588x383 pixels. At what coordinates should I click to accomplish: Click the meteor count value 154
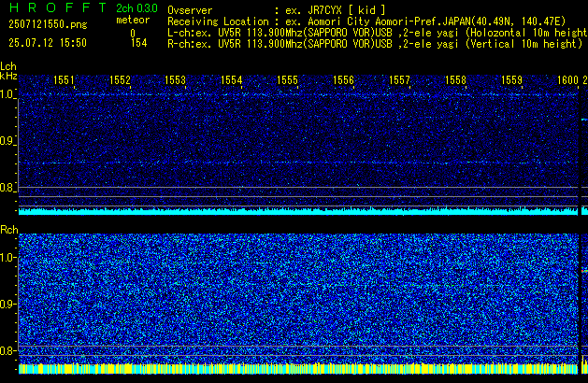pyautogui.click(x=138, y=43)
